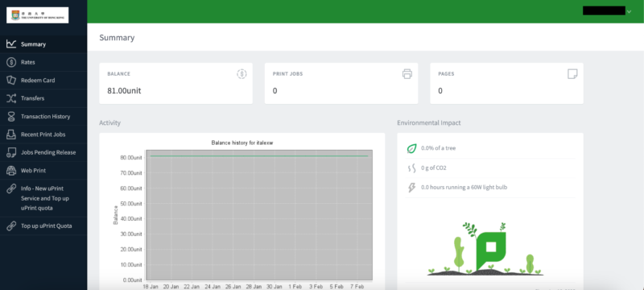The height and width of the screenshot is (290, 644).
Task: Click the Print Jobs count 0
Action: (x=275, y=91)
